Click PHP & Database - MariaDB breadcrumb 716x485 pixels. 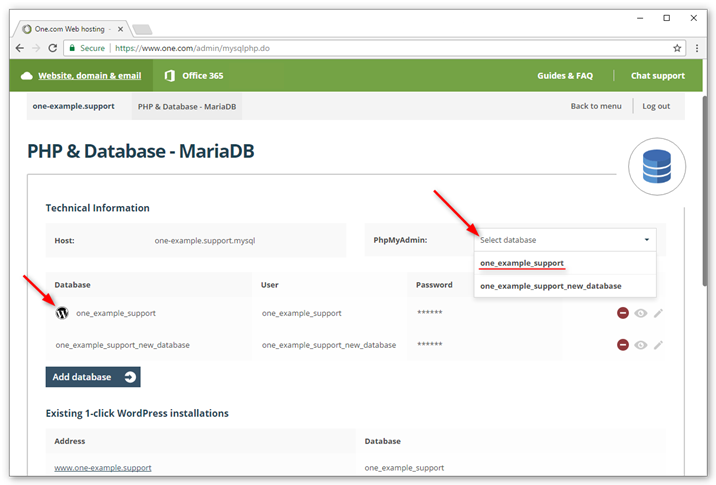pos(187,106)
